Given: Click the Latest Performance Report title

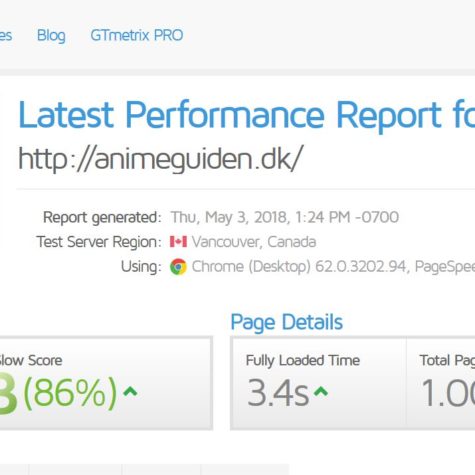Looking at the screenshot, I should coord(247,115).
